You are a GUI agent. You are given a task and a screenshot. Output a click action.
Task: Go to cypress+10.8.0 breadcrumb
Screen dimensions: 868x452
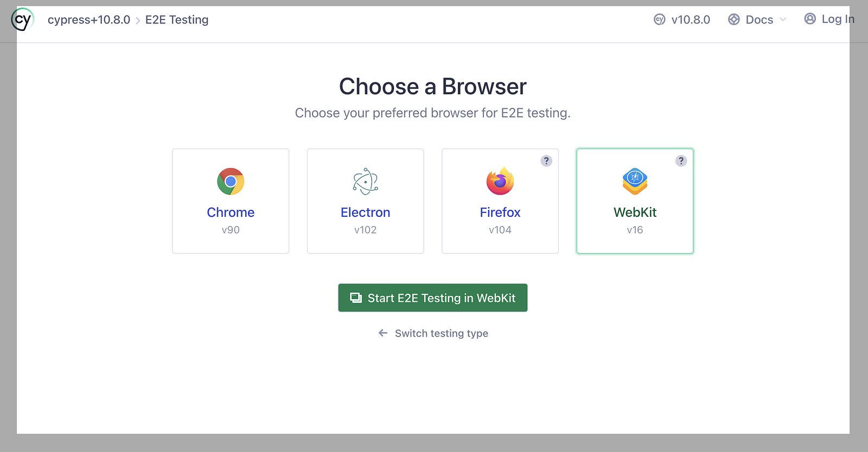[89, 20]
